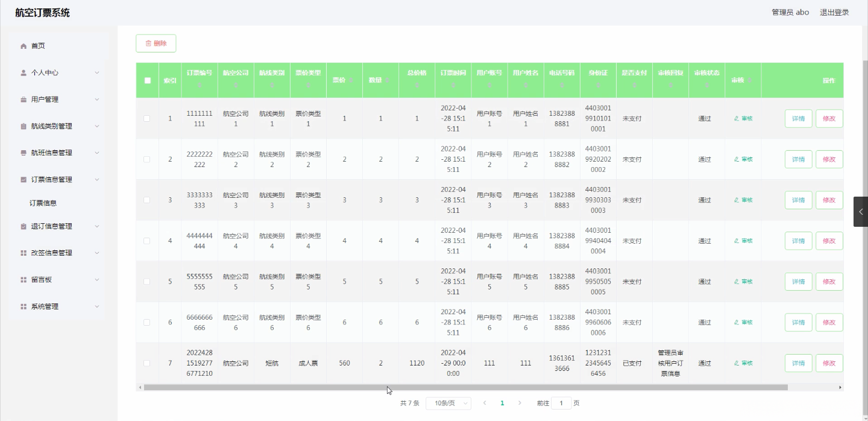868x421 pixels.
Task: Click the table's horizontal scrollbar thumb
Action: pyautogui.click(x=465, y=387)
